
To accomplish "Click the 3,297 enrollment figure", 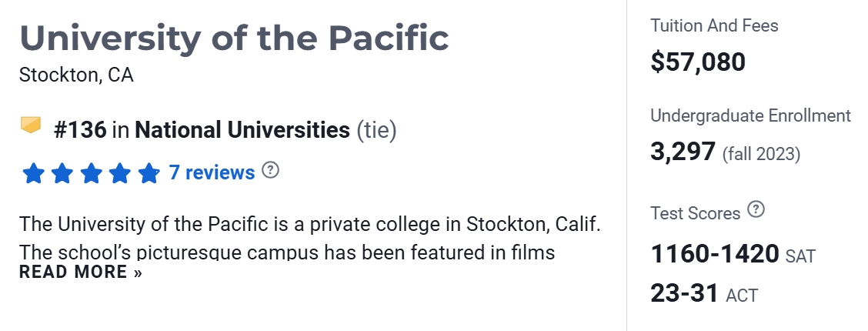I will click(x=683, y=152).
